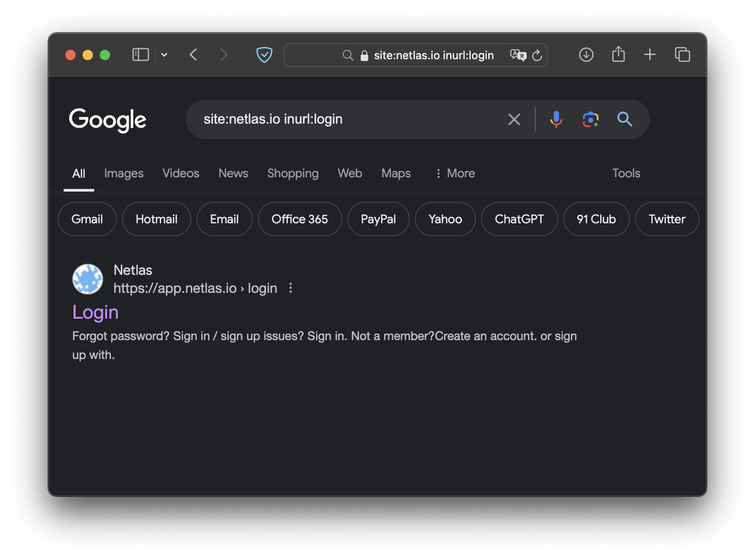Clear the search query with the X
Image resolution: width=755 pixels, height=560 pixels.
[x=514, y=119]
